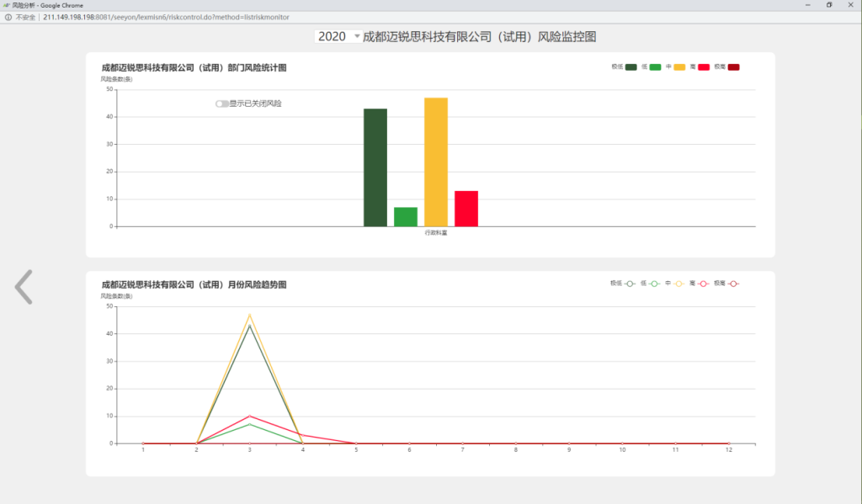Click the yellow line peak at month 3

(x=249, y=315)
